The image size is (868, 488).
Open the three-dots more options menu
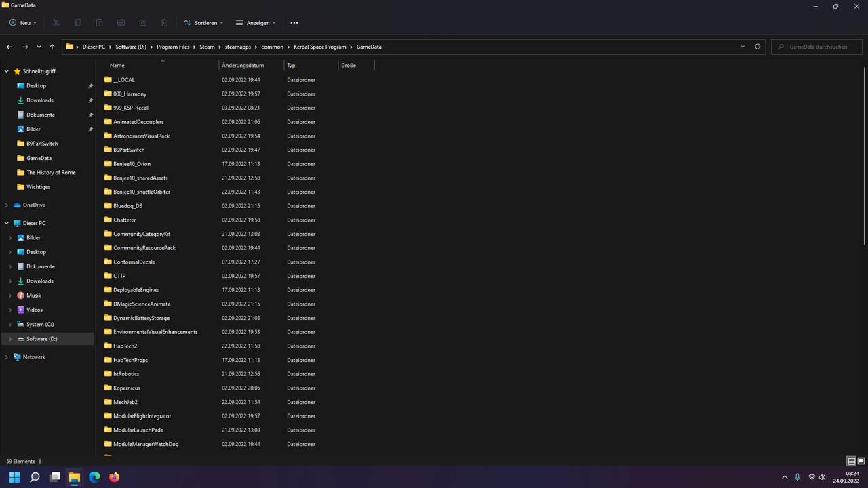294,22
